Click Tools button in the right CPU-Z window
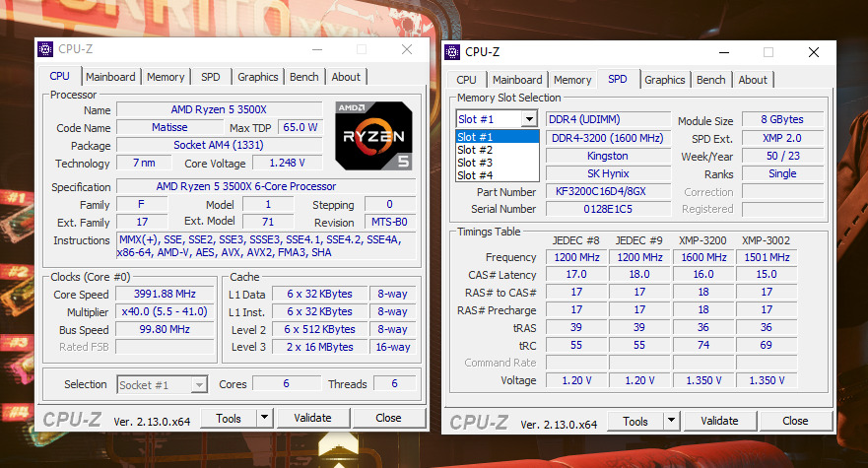 pos(635,421)
